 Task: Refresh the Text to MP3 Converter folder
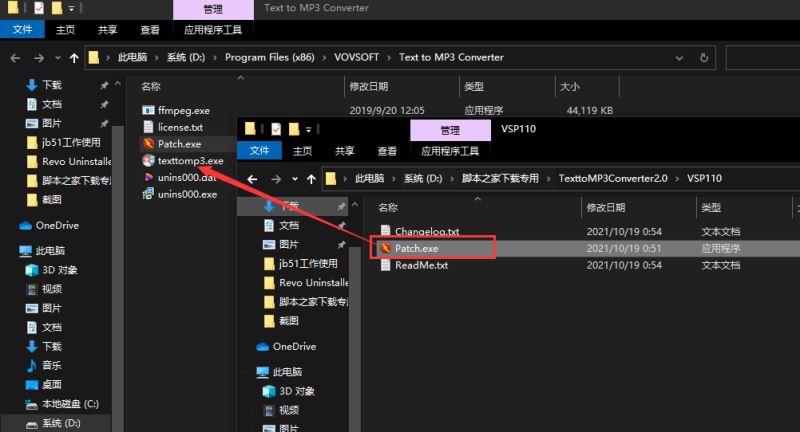[704, 58]
